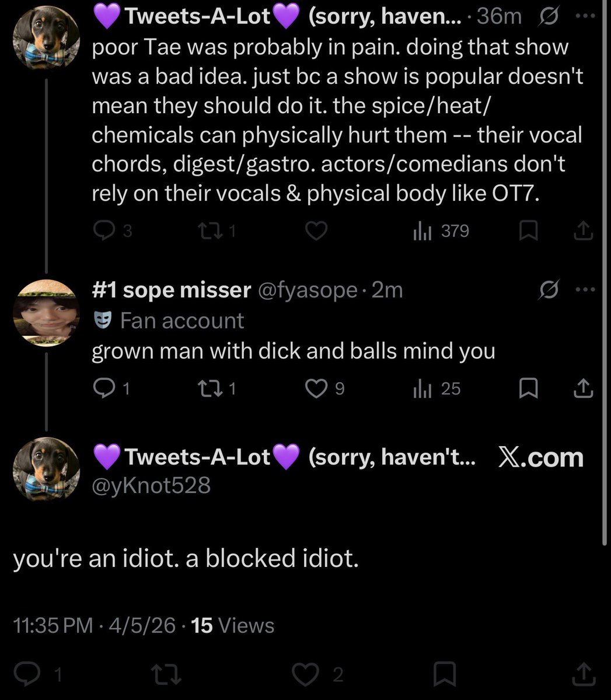Bookmark the sope misser reply
611x700 pixels.
pyautogui.click(x=529, y=388)
